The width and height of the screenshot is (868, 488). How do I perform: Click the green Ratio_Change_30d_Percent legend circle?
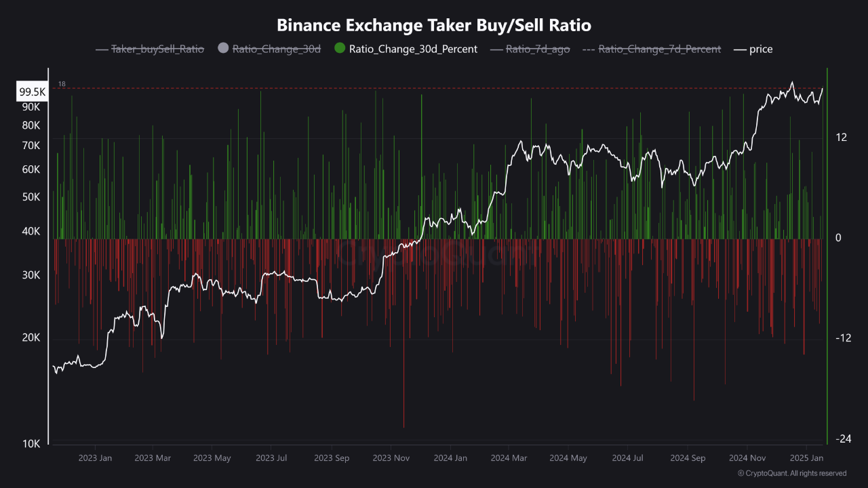[x=340, y=49]
